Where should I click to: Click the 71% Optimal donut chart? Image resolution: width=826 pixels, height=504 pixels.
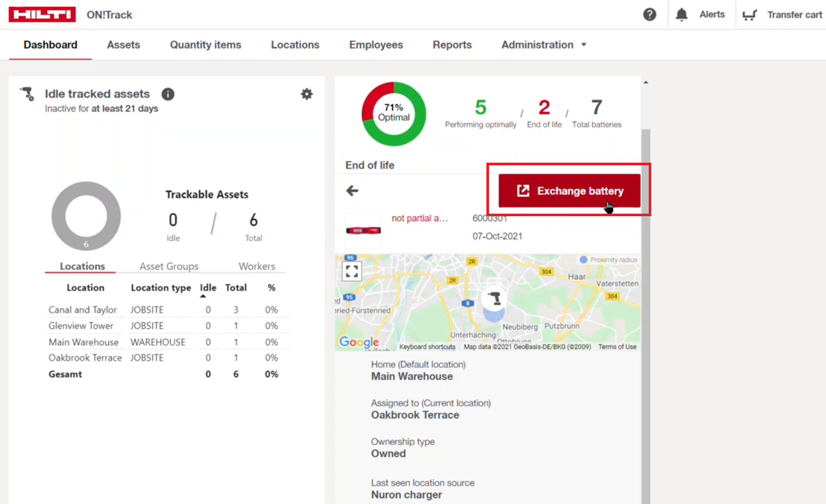pyautogui.click(x=394, y=114)
